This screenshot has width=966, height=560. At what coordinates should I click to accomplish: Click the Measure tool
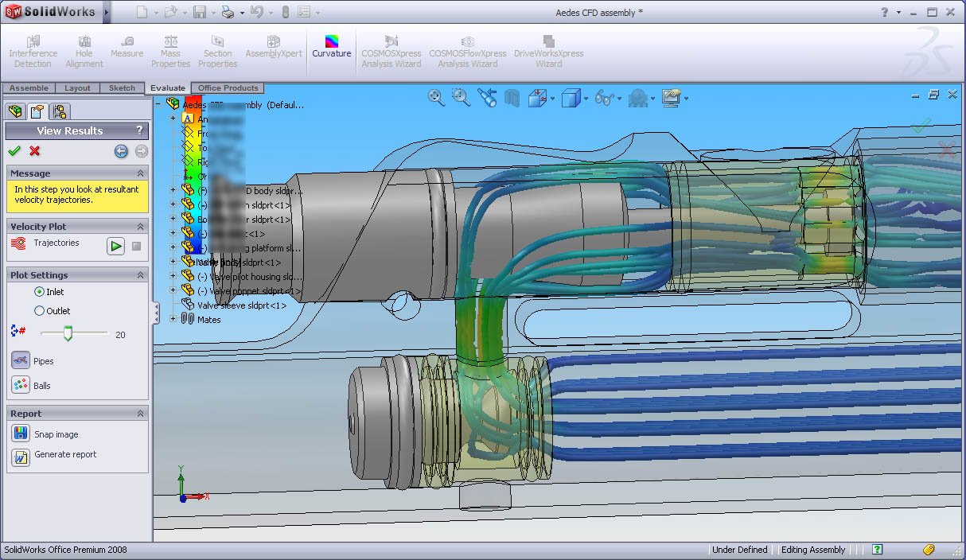pyautogui.click(x=127, y=47)
